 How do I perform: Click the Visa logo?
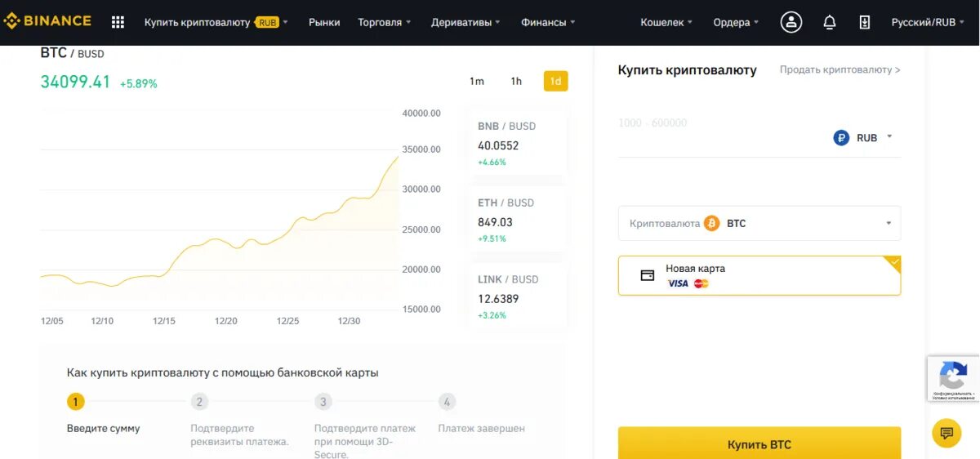[678, 283]
